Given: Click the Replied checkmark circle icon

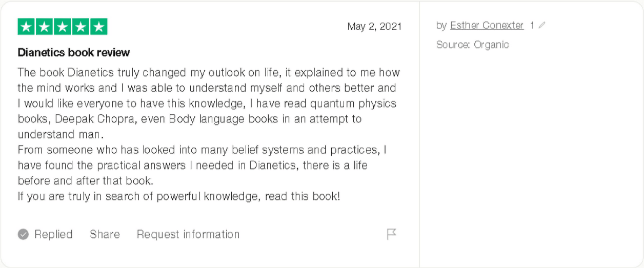Looking at the screenshot, I should coord(23,235).
